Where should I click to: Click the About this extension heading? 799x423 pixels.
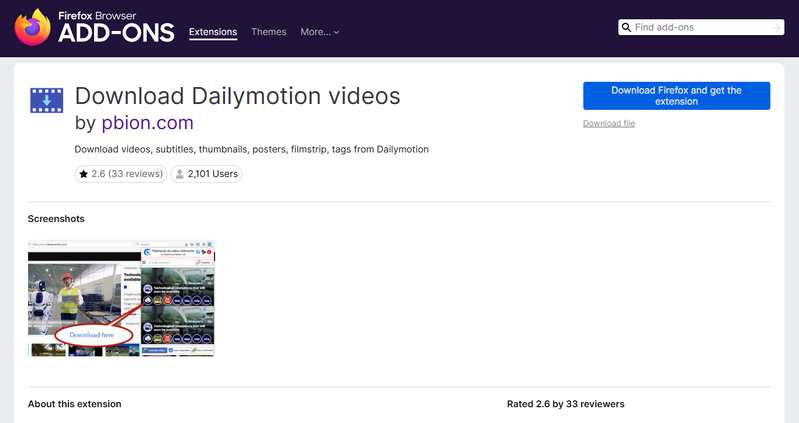(74, 404)
